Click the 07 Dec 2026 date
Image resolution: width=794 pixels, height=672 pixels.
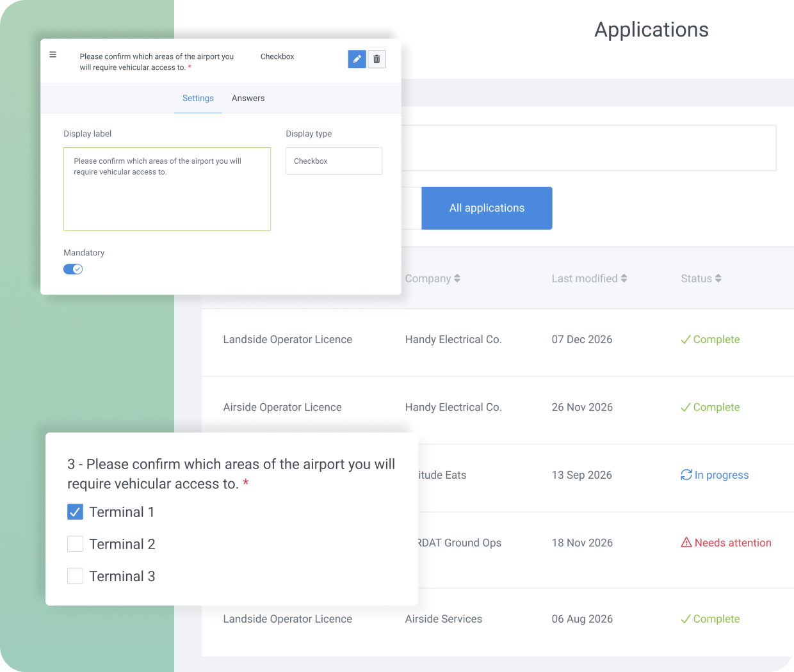click(582, 340)
